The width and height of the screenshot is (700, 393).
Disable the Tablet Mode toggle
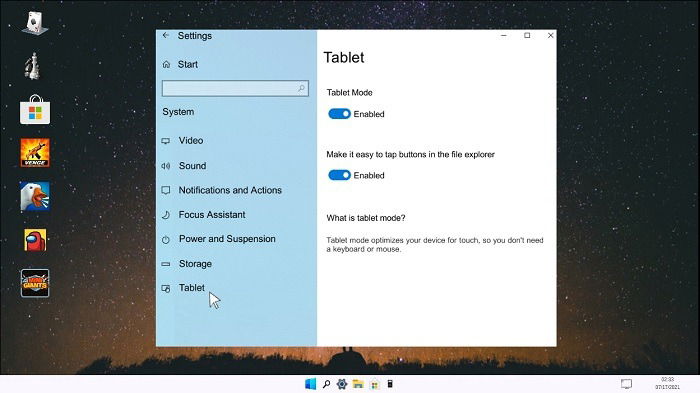tap(339, 114)
